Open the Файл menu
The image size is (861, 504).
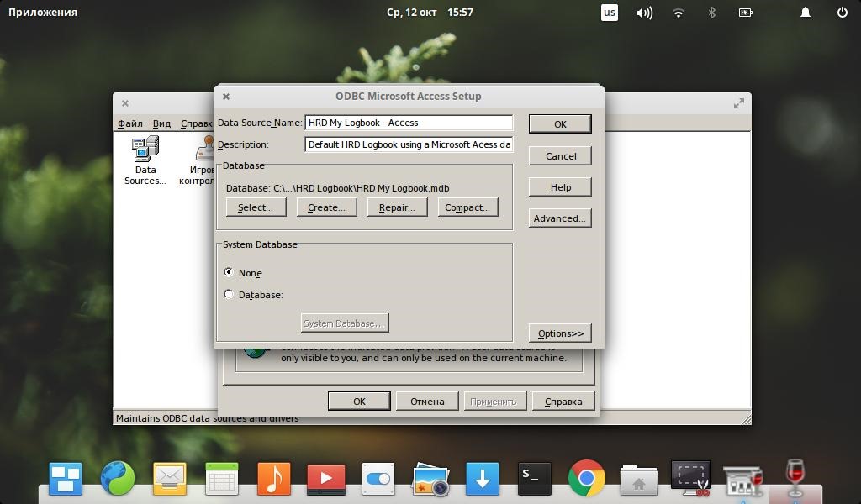[x=130, y=123]
